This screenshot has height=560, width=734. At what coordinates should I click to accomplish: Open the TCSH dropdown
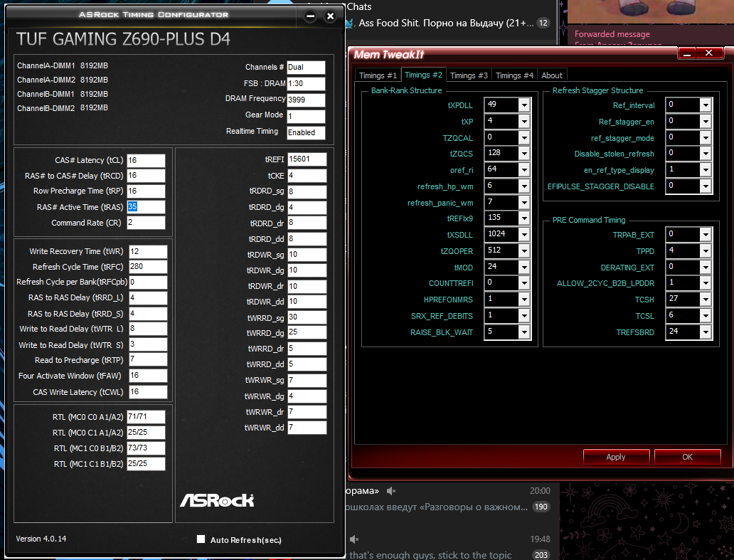pyautogui.click(x=706, y=300)
